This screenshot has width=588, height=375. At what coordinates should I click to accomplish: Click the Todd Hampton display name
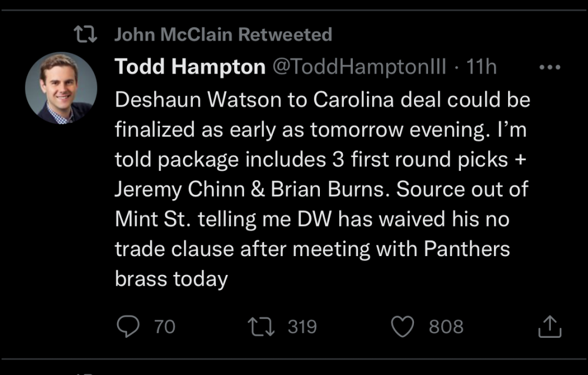click(x=190, y=67)
